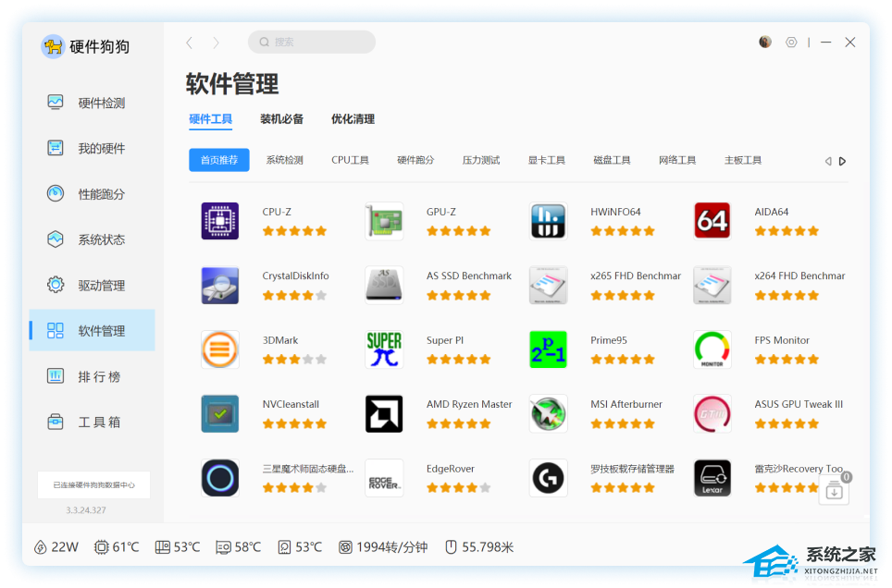Viewport: 892px width, 588px height.
Task: Click the user avatar icon
Action: point(765,43)
